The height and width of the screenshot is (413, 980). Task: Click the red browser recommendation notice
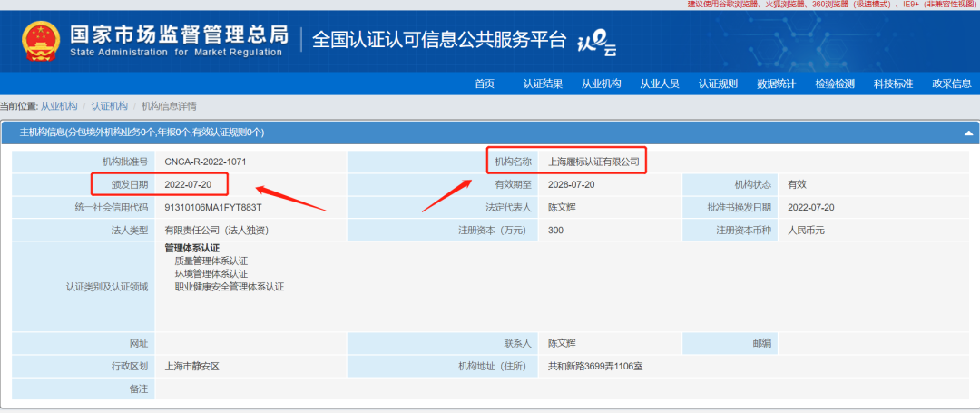click(833, 4)
